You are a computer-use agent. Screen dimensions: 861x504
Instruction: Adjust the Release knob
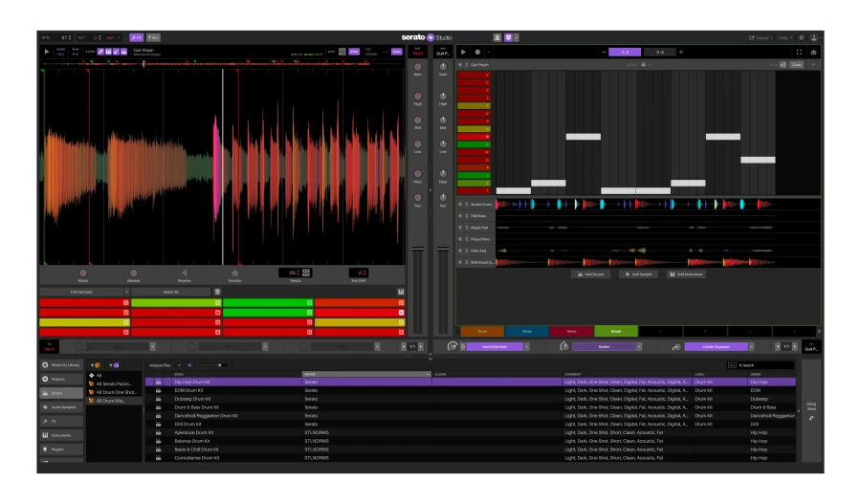pyautogui.click(x=133, y=273)
